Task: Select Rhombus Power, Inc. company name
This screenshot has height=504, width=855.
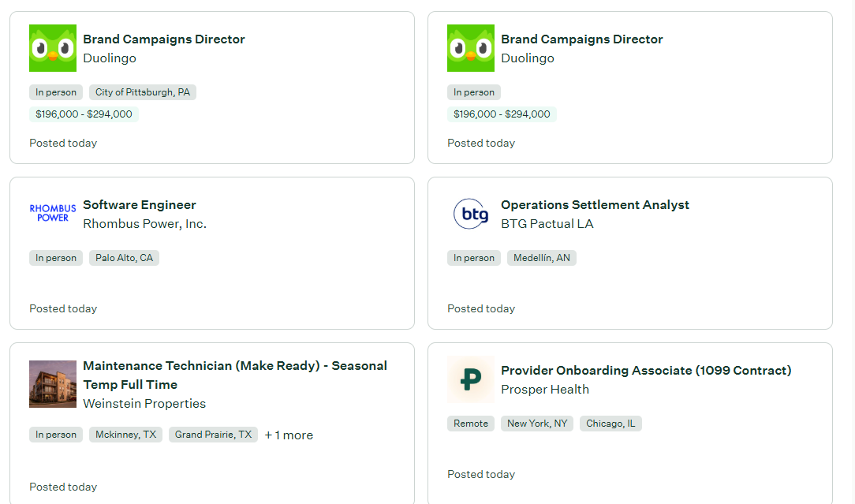Action: click(x=144, y=224)
